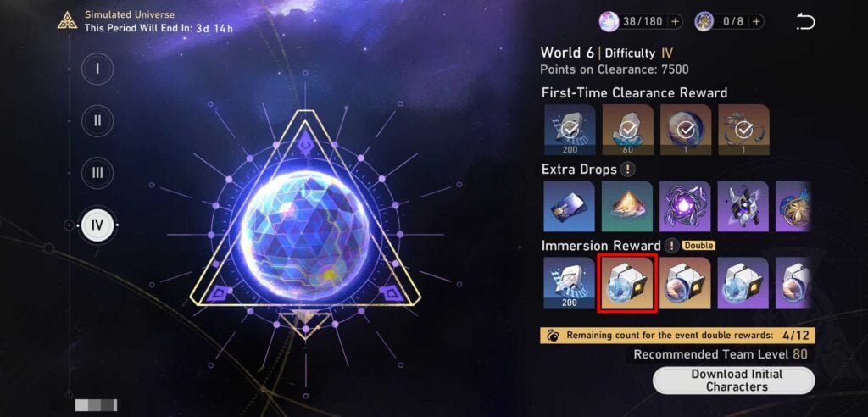The width and height of the screenshot is (868, 417).
Task: Inspect the golden pyramid extra drop item
Action: (627, 206)
